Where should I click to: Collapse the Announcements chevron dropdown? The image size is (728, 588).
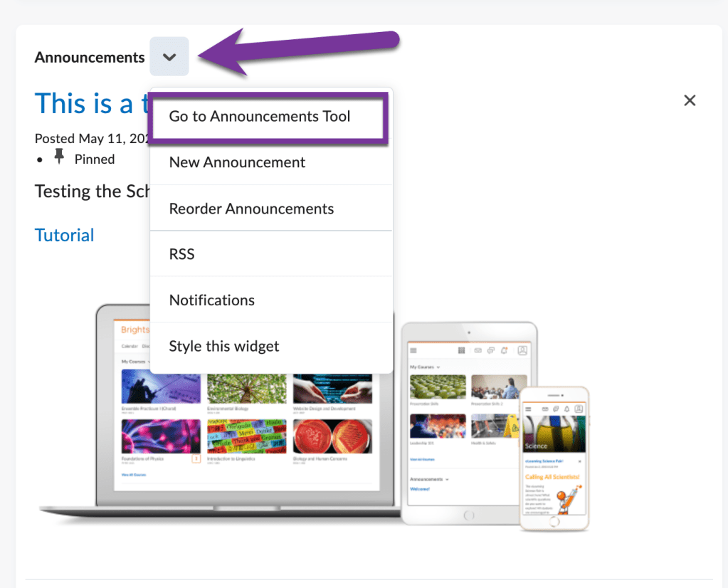[x=169, y=57]
